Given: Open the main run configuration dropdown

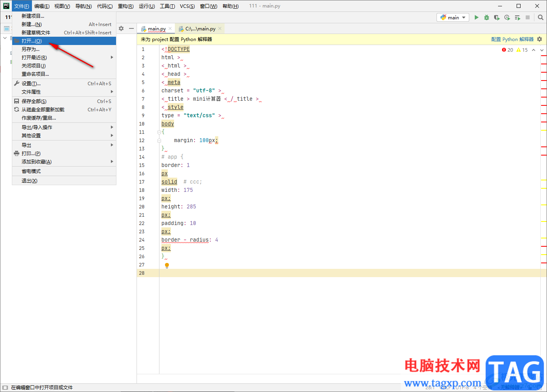Looking at the screenshot, I should [x=453, y=17].
